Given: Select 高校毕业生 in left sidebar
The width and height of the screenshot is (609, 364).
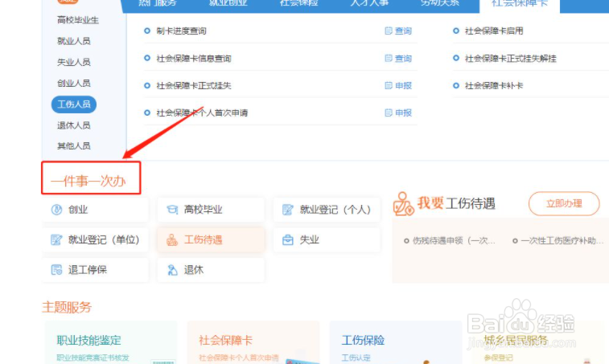Looking at the screenshot, I should pyautogui.click(x=78, y=20).
